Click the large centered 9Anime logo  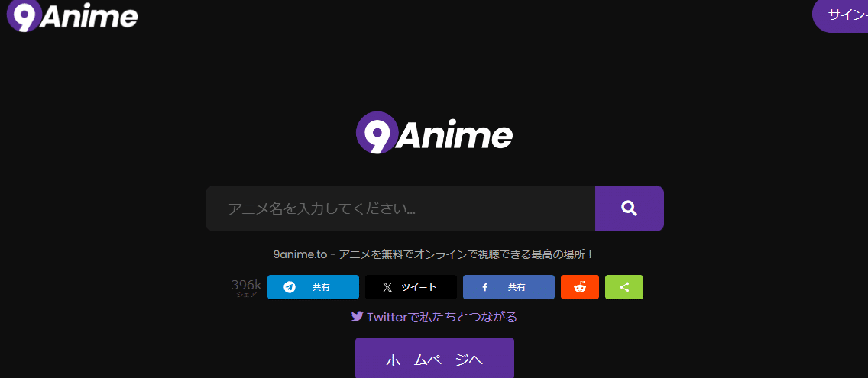click(x=434, y=133)
